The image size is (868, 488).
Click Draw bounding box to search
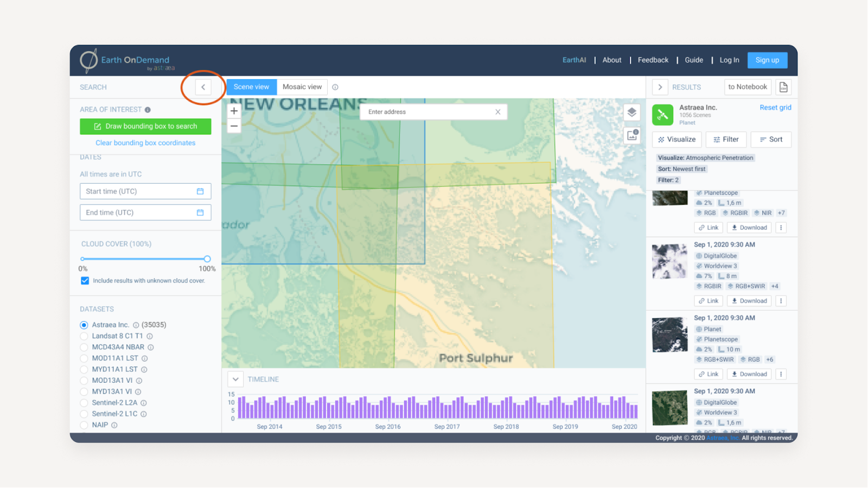click(145, 126)
